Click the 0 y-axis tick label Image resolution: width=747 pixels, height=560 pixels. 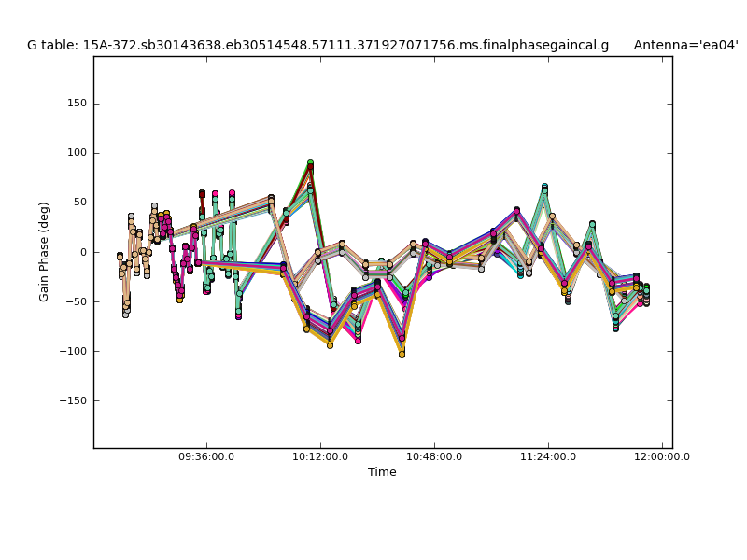coord(82,252)
